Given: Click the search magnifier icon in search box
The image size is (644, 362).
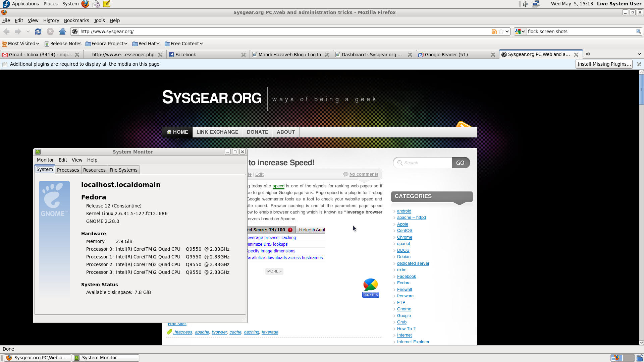Looking at the screenshot, I should click(x=638, y=32).
